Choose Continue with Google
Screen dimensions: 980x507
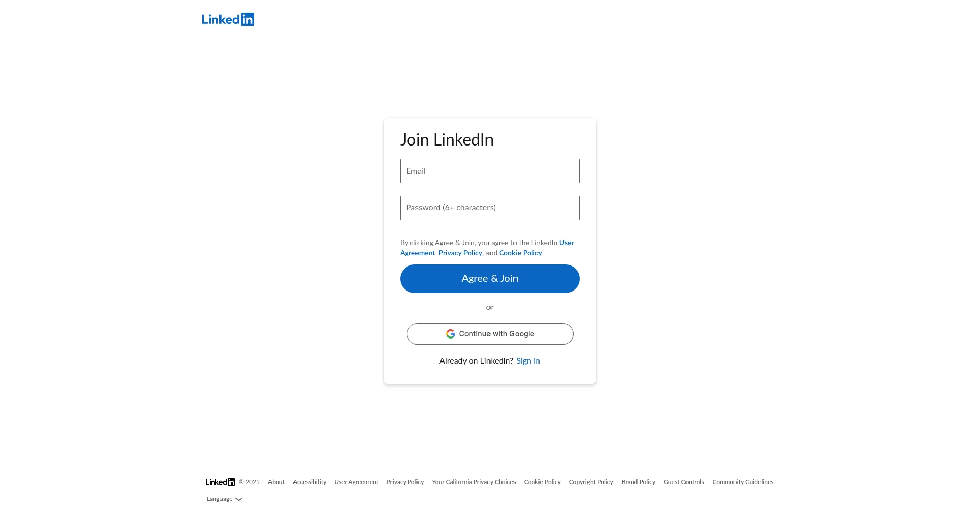coord(489,334)
